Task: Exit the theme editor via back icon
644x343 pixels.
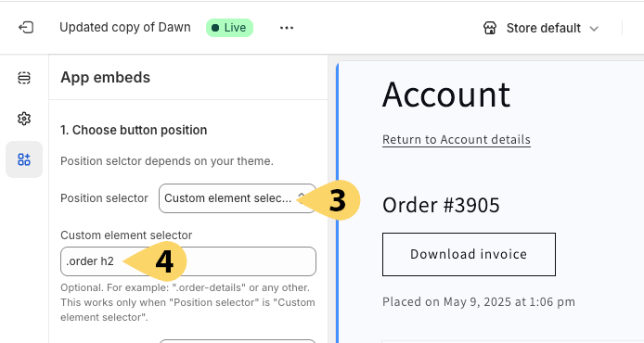Action: [x=25, y=28]
